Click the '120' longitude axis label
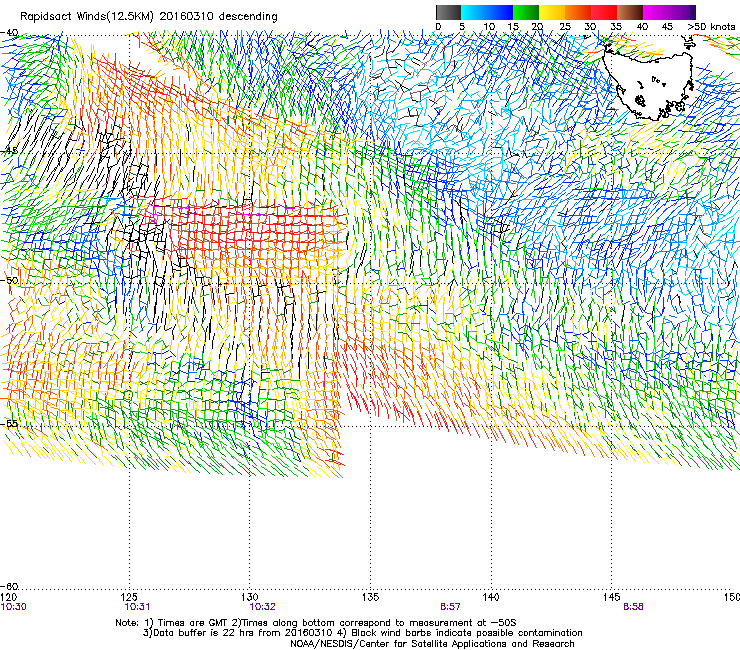 point(8,597)
